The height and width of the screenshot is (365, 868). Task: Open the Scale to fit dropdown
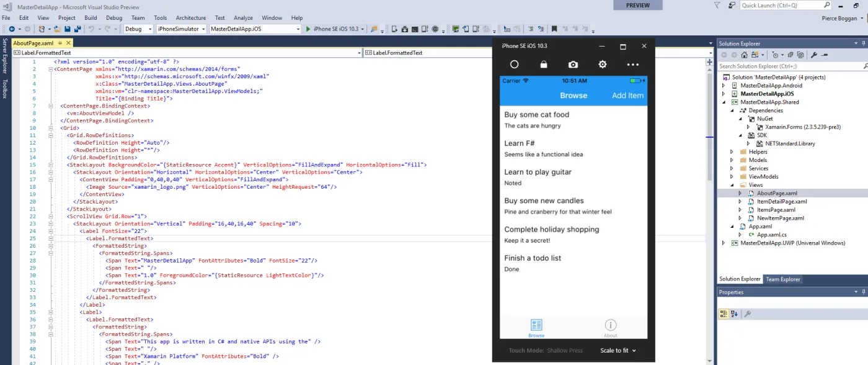tap(618, 350)
